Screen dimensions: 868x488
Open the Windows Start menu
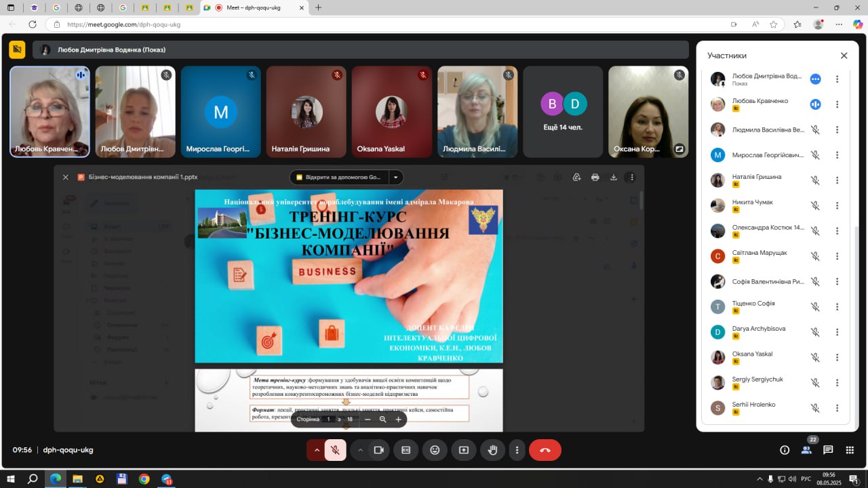click(x=10, y=479)
